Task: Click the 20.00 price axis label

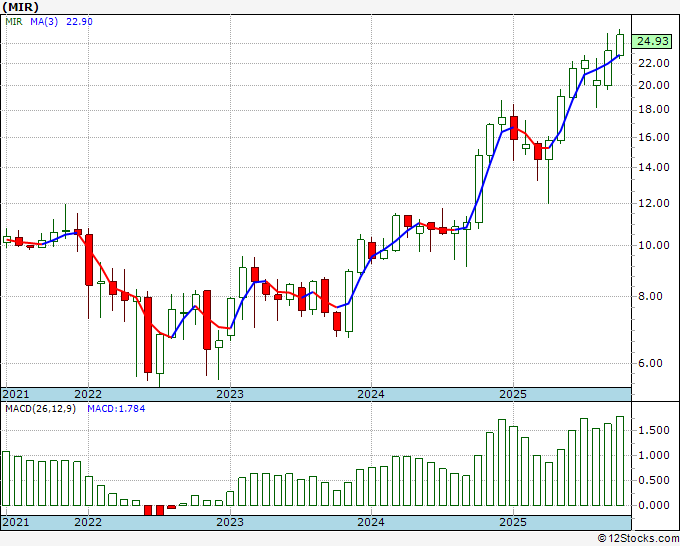Action: point(654,85)
